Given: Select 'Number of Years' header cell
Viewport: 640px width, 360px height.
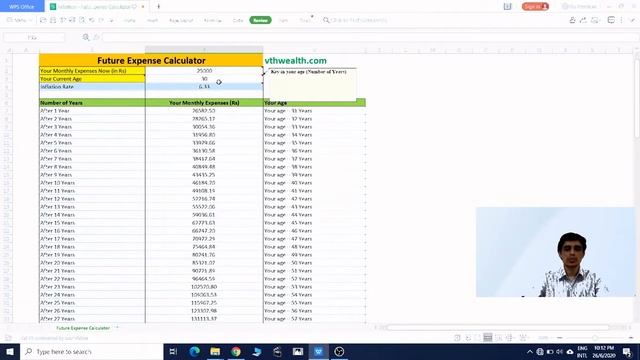Looking at the screenshot, I should click(92, 102).
